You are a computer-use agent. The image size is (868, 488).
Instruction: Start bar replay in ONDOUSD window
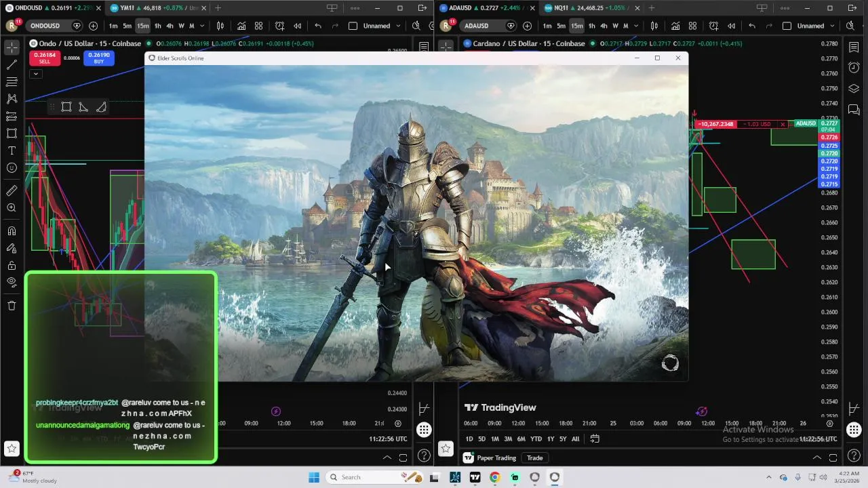(x=297, y=26)
